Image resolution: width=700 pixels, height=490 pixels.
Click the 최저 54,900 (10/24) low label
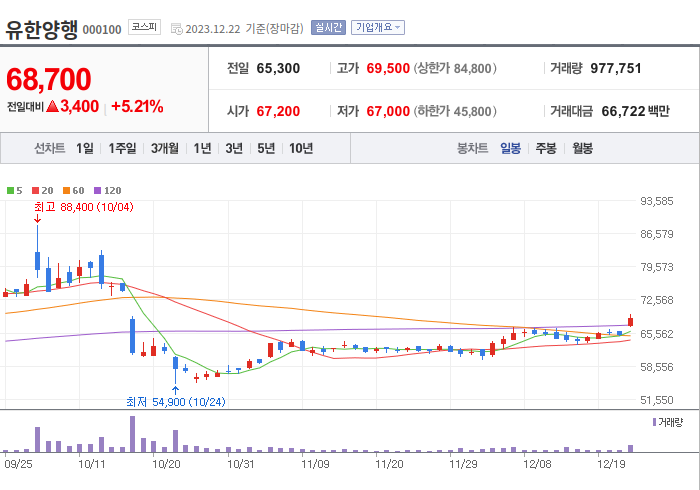(176, 402)
